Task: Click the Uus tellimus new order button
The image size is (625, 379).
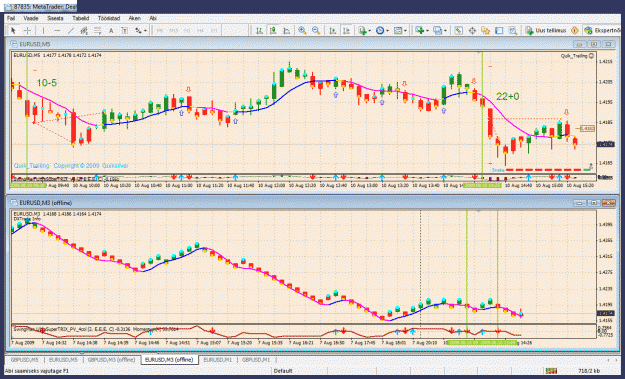Action: point(546,30)
